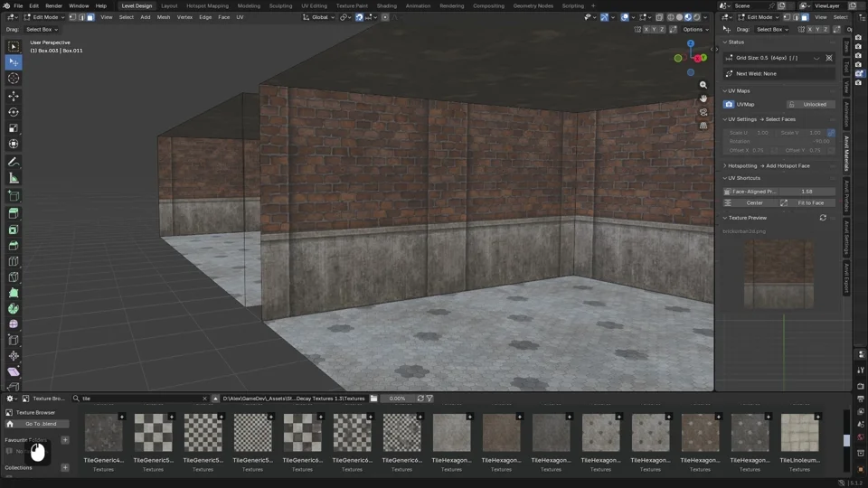868x488 pixels.
Task: Click the folder icon beside texture path
Action: (x=373, y=399)
